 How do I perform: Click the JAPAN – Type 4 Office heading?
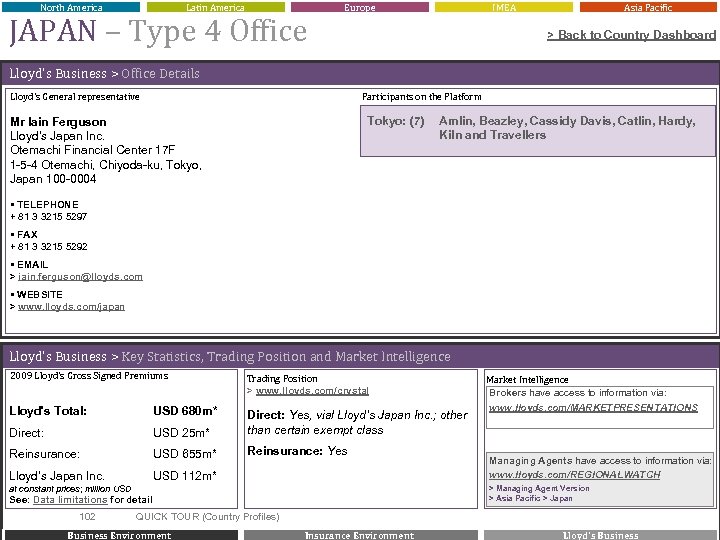[x=158, y=31]
